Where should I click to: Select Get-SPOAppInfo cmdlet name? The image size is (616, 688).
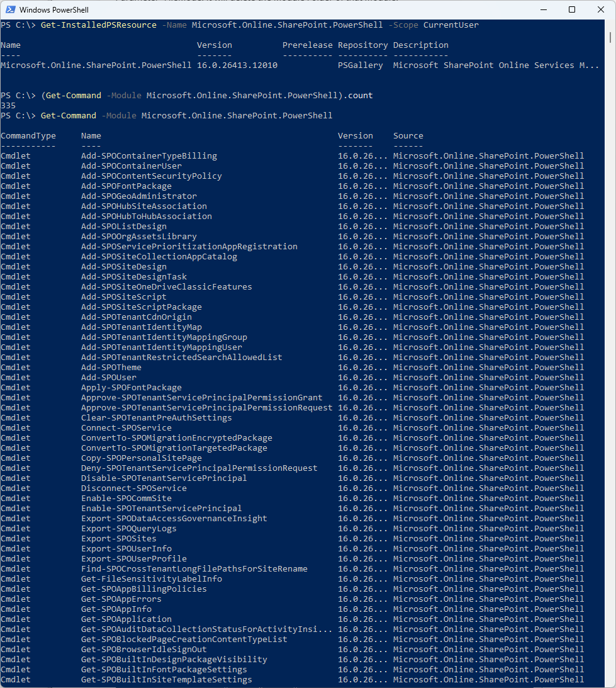pyautogui.click(x=116, y=609)
